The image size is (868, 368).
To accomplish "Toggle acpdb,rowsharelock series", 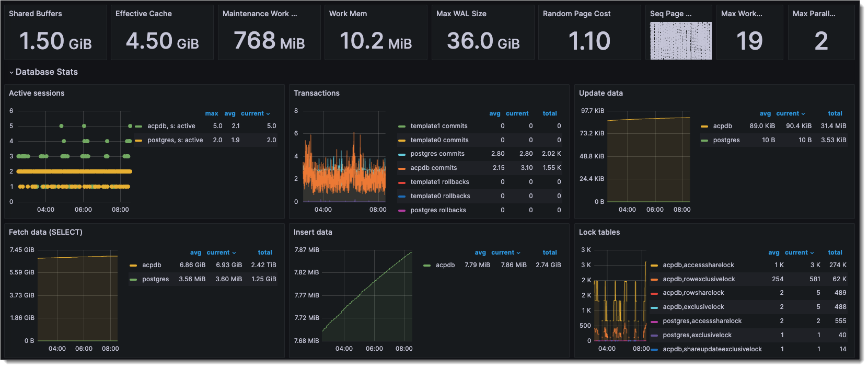I will coord(693,293).
